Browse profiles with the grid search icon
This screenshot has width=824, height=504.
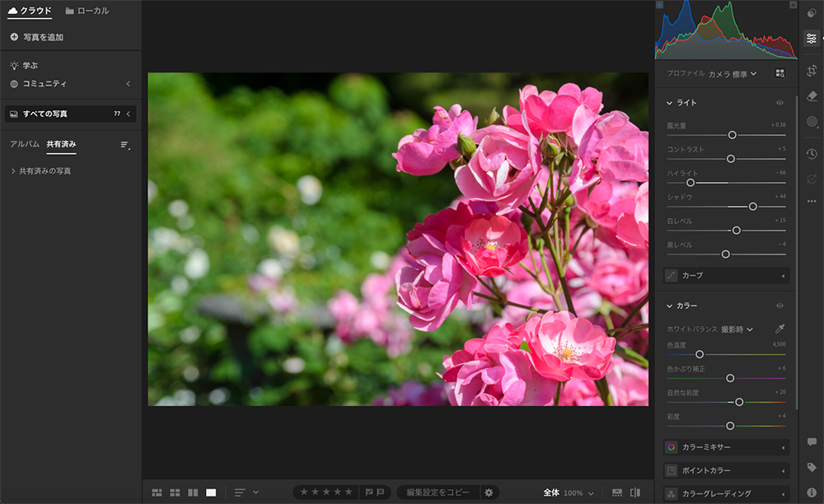click(x=780, y=73)
